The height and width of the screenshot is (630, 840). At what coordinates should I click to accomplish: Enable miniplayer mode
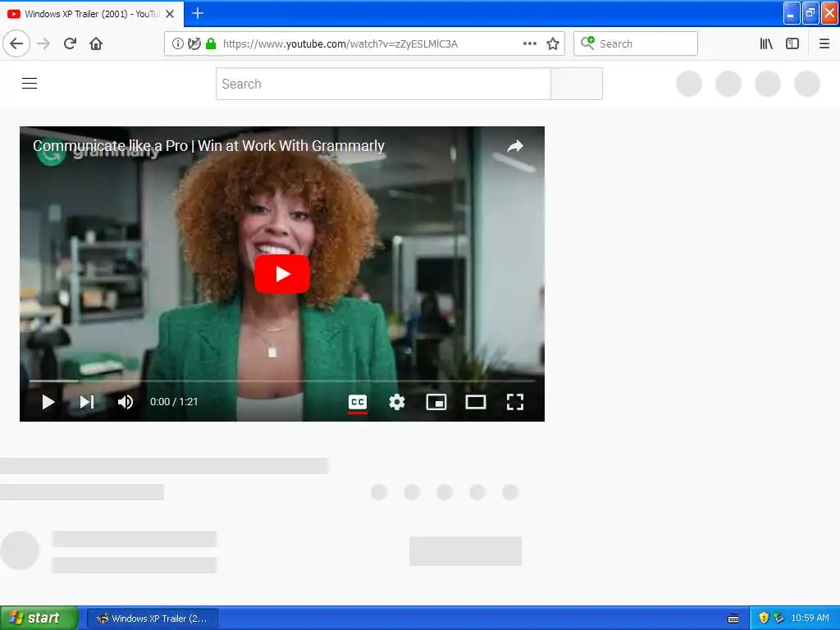coord(436,402)
